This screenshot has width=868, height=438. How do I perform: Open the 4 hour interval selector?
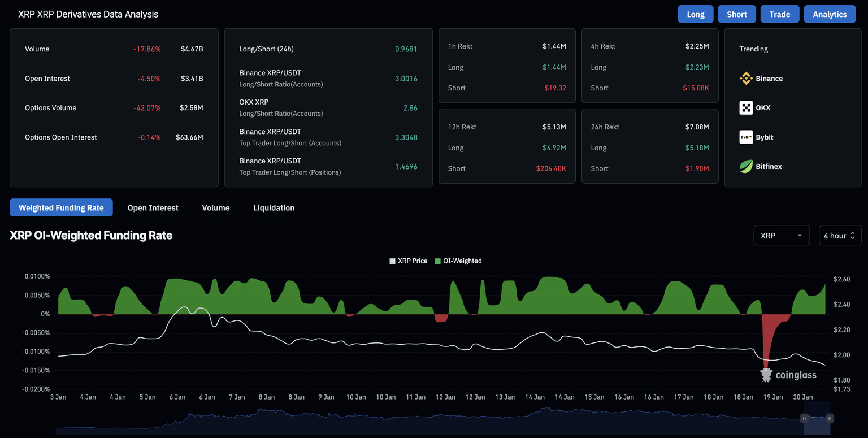[x=839, y=236]
